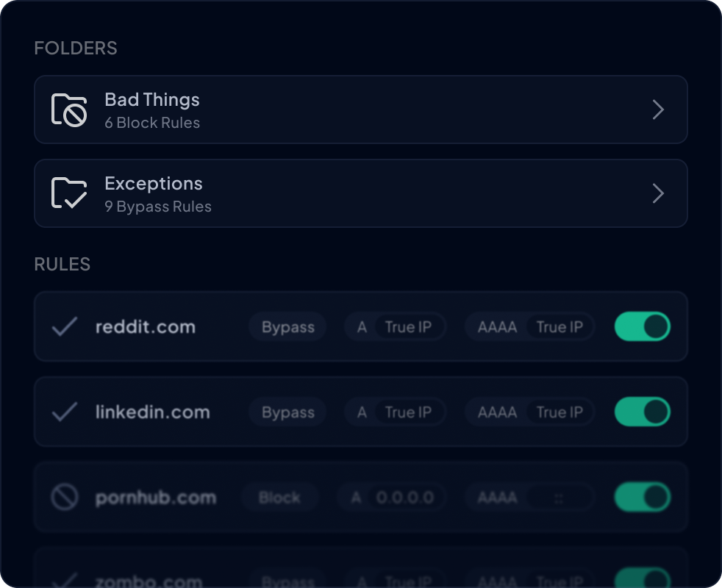
Task: Click the Exceptions checkmark folder icon
Action: pyautogui.click(x=69, y=193)
